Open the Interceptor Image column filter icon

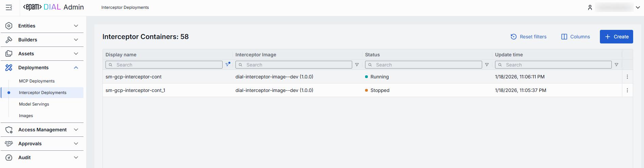[x=357, y=65]
